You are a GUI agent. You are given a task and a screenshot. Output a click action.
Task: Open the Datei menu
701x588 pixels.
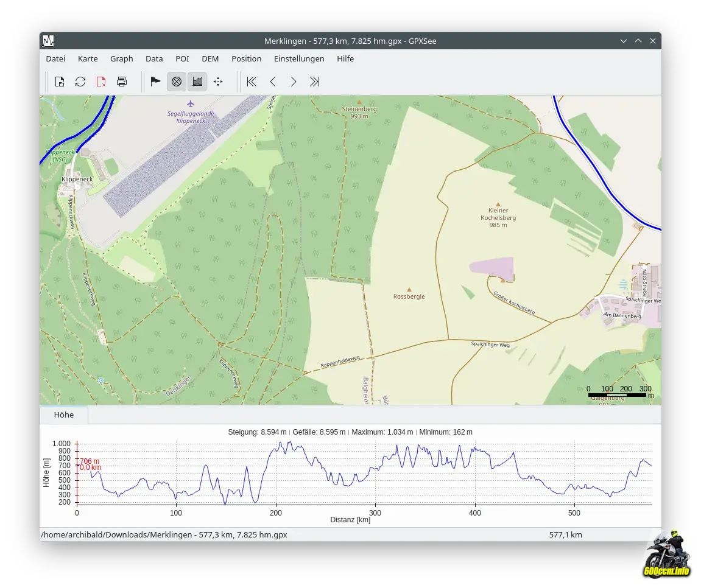click(55, 59)
